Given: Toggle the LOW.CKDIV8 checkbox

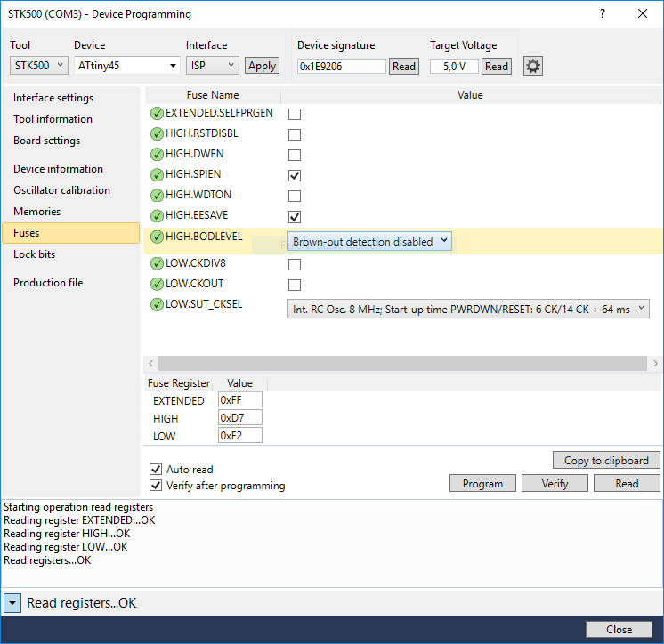Looking at the screenshot, I should pos(295,264).
